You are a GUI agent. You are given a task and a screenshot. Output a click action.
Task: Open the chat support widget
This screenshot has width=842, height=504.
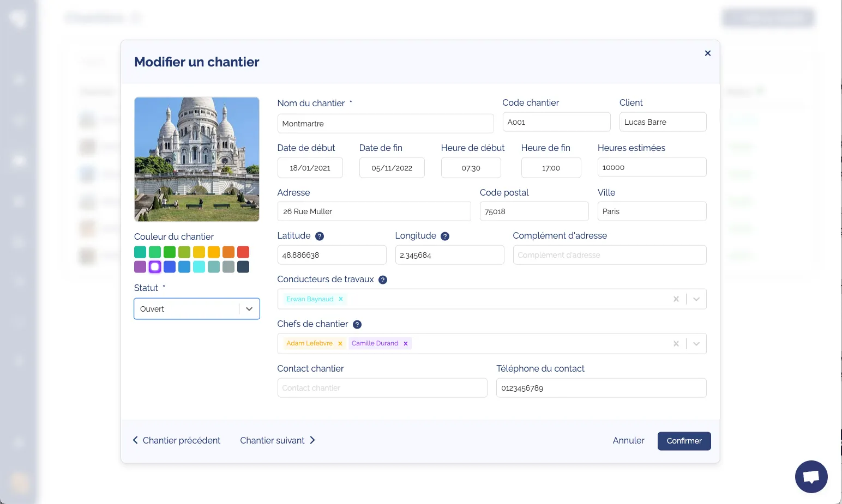point(811,477)
